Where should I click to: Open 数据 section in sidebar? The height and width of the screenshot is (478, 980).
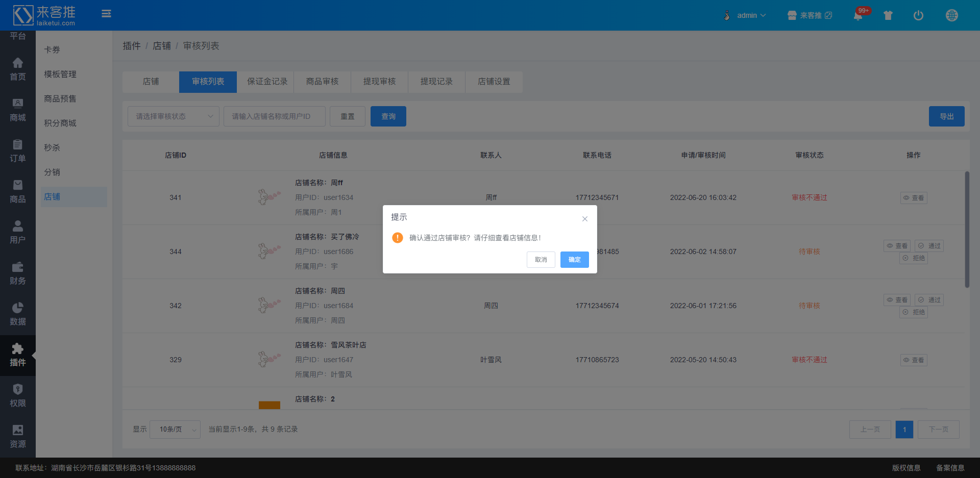tap(18, 314)
